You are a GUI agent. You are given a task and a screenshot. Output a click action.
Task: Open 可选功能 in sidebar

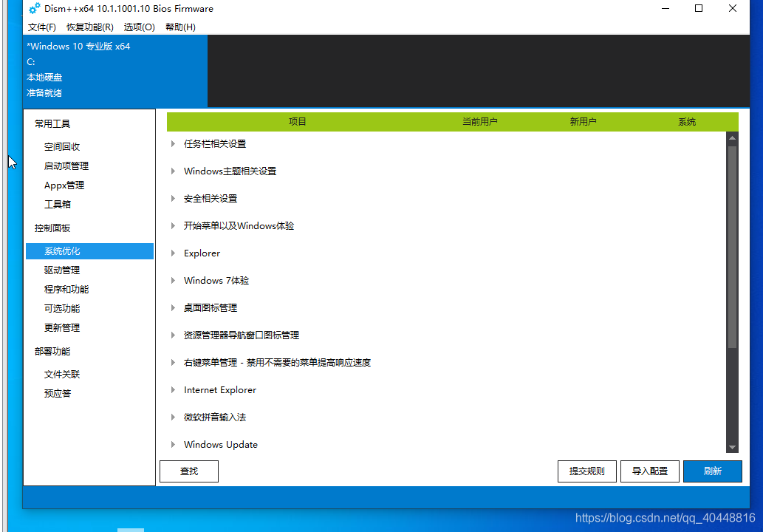coord(62,309)
